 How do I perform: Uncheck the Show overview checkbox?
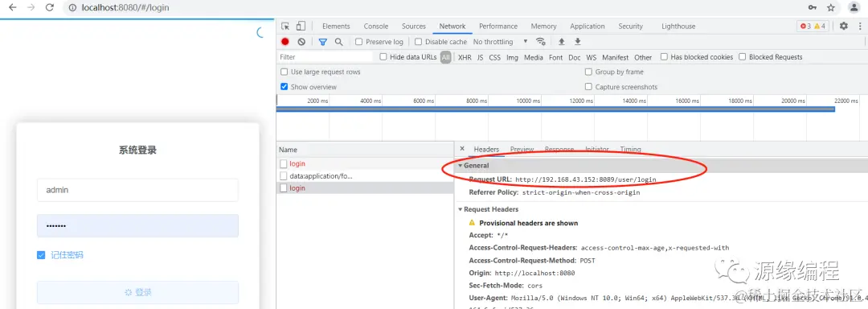coord(284,86)
